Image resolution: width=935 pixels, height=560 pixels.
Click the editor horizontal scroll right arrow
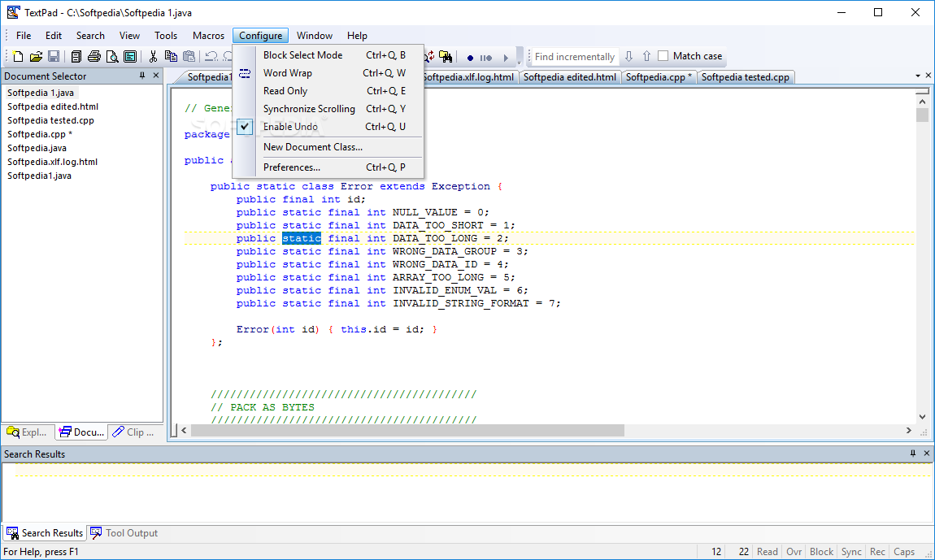909,431
